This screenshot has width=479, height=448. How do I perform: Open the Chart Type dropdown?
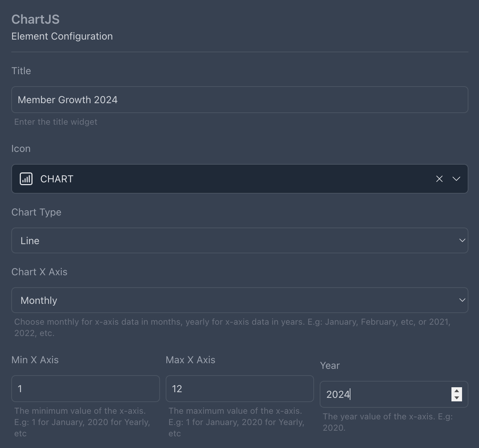[240, 241]
